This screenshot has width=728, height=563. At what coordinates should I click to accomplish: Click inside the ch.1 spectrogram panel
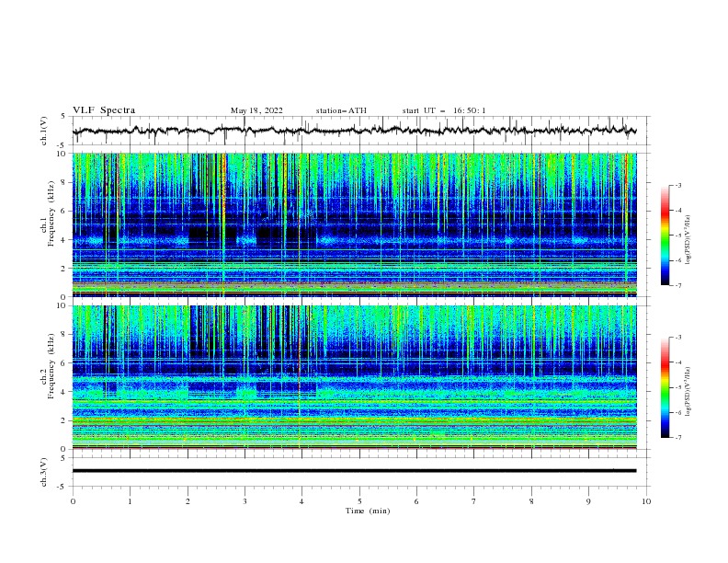pos(354,224)
